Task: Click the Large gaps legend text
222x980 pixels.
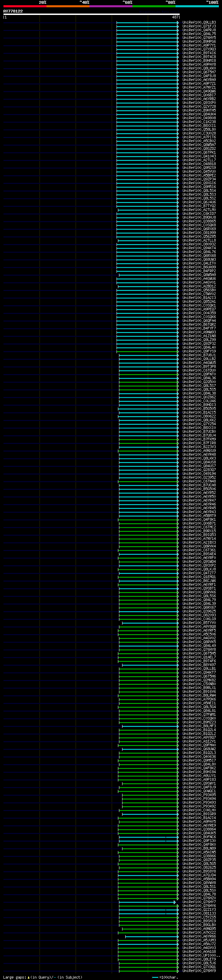Action: click(x=43, y=977)
